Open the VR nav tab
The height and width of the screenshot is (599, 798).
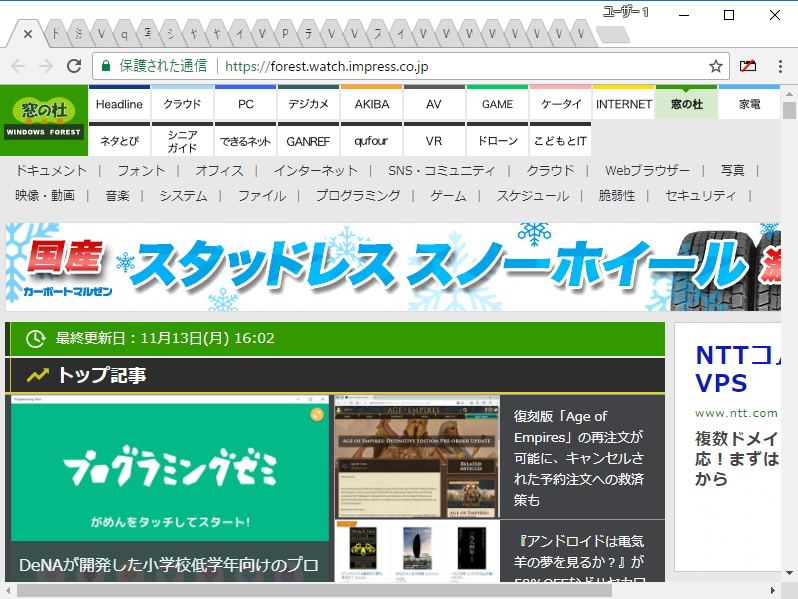434,140
